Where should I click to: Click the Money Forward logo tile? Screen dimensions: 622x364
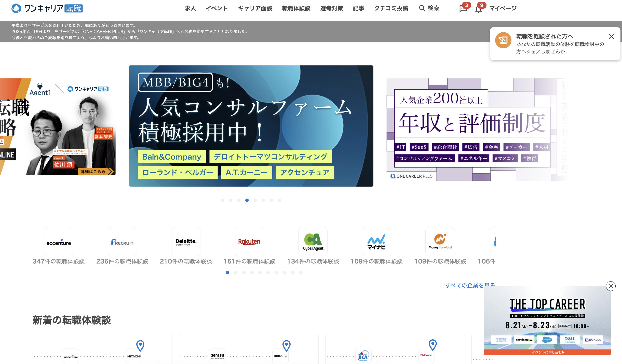point(440,242)
